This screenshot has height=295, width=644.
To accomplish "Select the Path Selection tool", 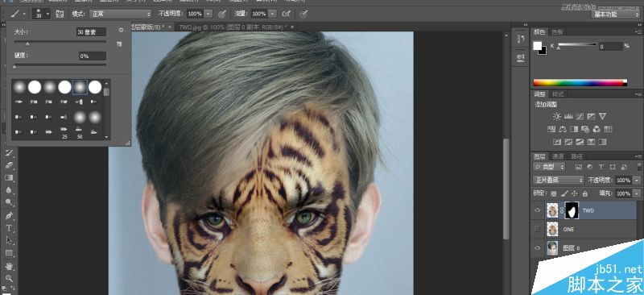I will (x=9, y=240).
